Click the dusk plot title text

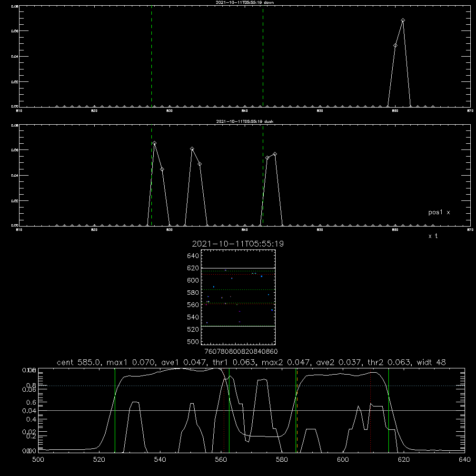click(245, 121)
